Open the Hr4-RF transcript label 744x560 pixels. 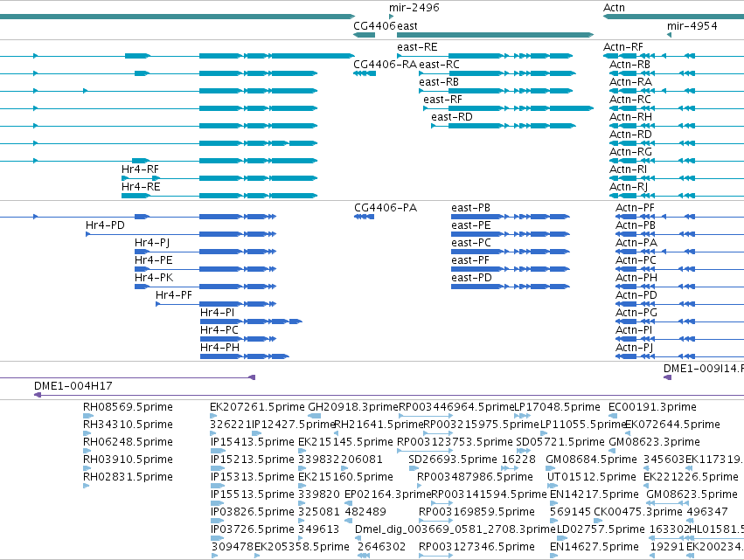[140, 169]
